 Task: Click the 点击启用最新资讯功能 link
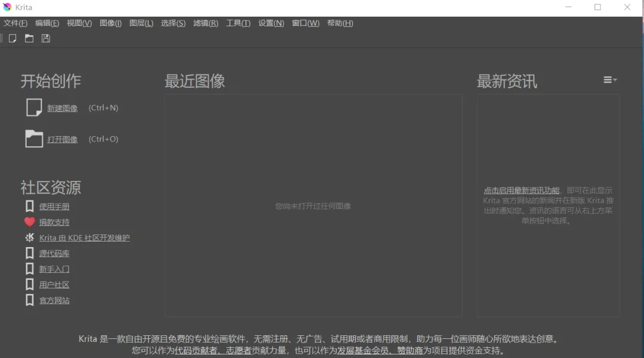pos(521,190)
